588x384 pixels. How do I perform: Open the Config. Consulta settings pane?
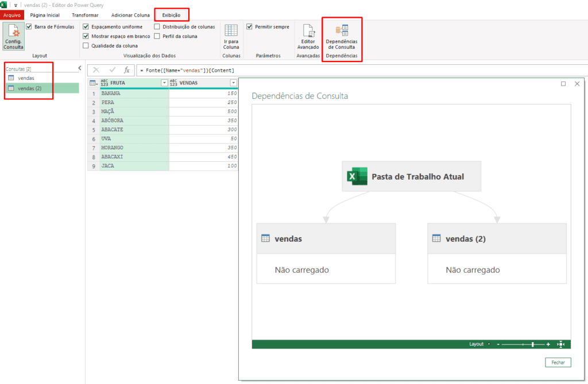click(14, 36)
